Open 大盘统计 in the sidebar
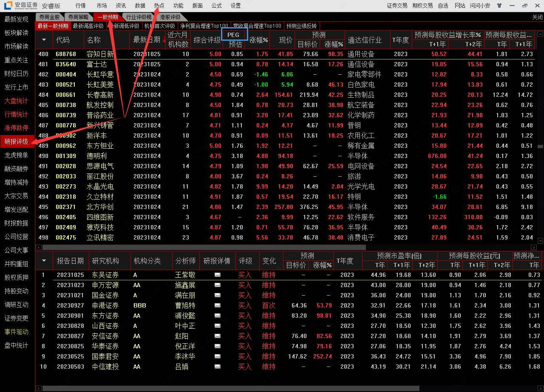Screen dimensions: 544x392 click(x=17, y=101)
